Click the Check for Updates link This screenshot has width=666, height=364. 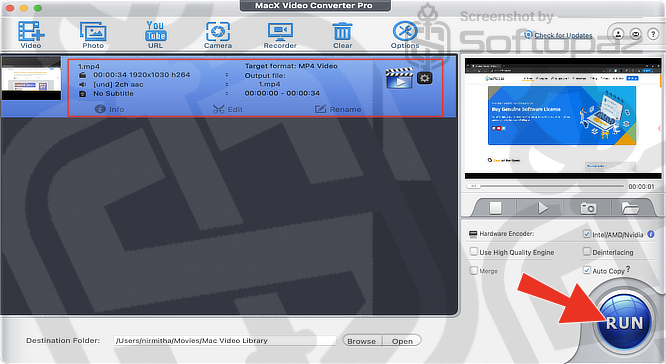(x=563, y=35)
